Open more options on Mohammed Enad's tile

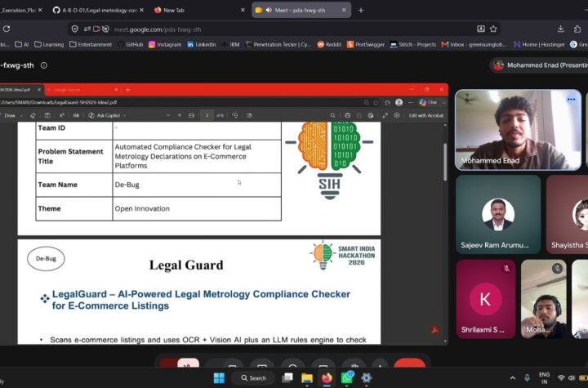coord(571,100)
